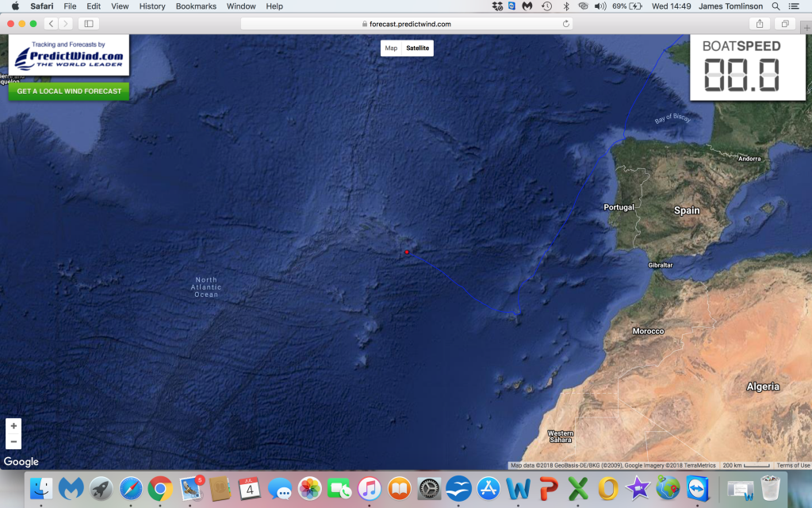Switch map to Satellite view
812x508 pixels.
pyautogui.click(x=417, y=48)
